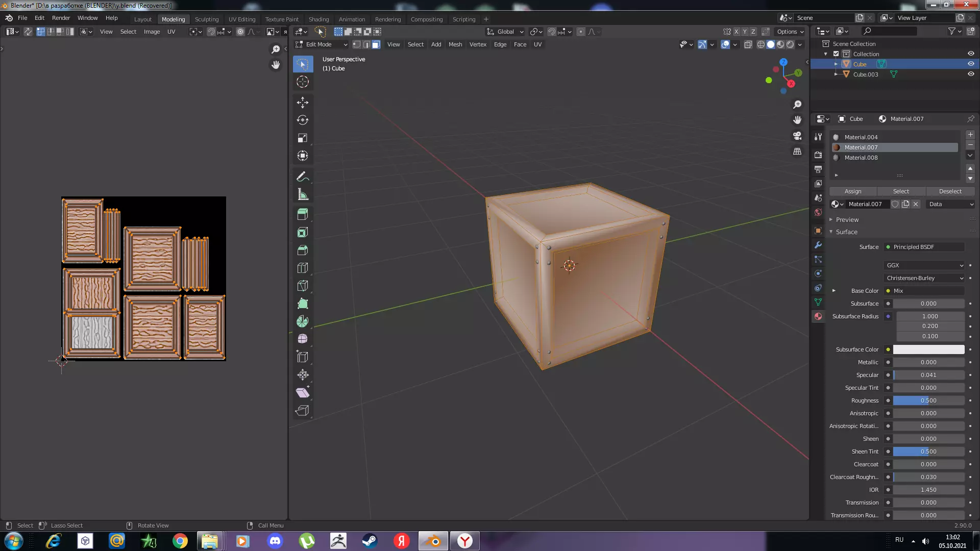The height and width of the screenshot is (551, 980).
Task: Switch to face select mode
Action: click(376, 44)
